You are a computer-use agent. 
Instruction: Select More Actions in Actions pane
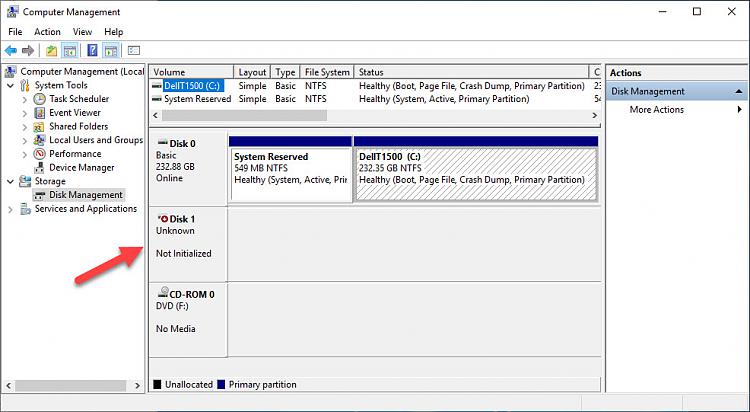(656, 110)
